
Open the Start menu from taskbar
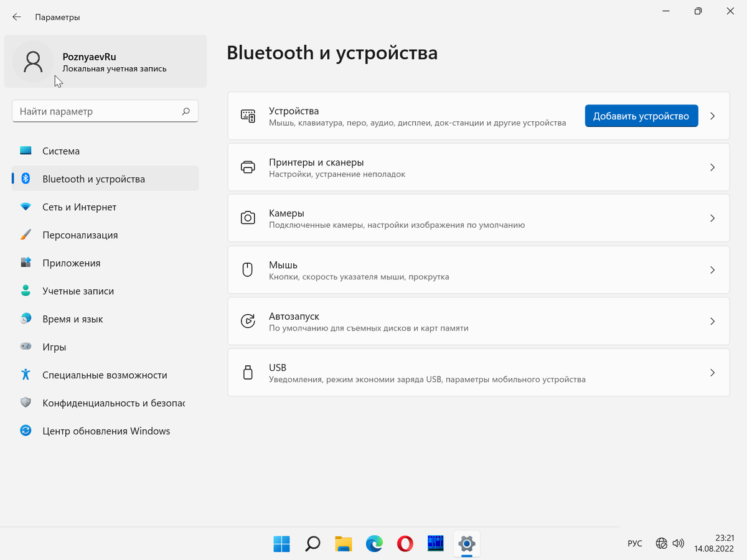(281, 544)
